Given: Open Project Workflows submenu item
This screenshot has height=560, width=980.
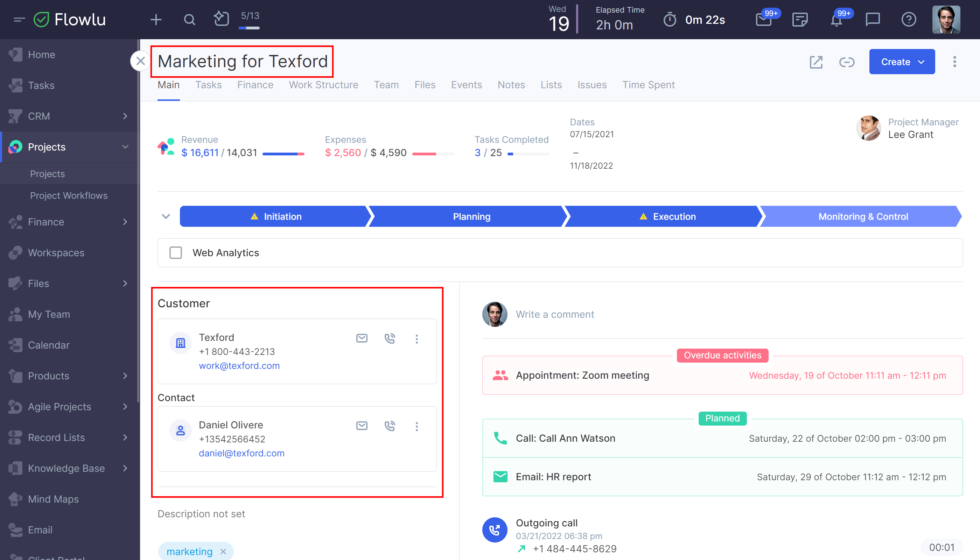Looking at the screenshot, I should (69, 195).
